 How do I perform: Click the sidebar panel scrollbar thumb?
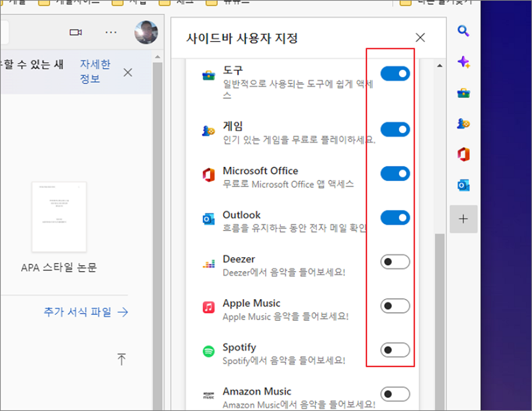pyautogui.click(x=440, y=321)
